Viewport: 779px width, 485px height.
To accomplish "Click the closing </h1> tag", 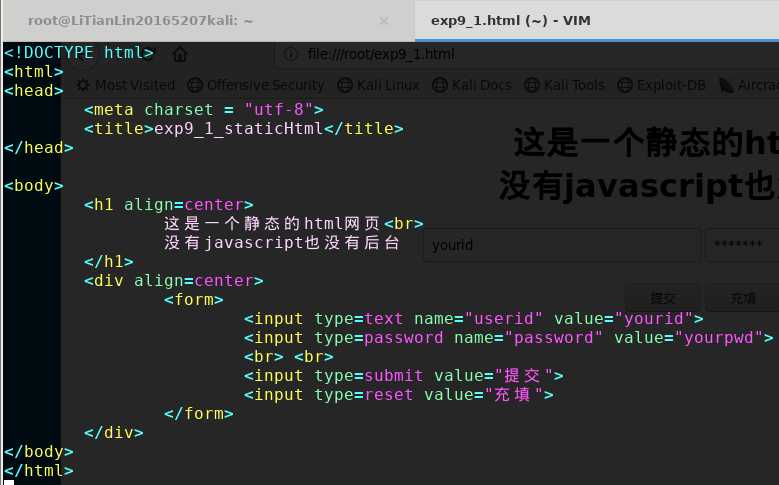I will (109, 261).
